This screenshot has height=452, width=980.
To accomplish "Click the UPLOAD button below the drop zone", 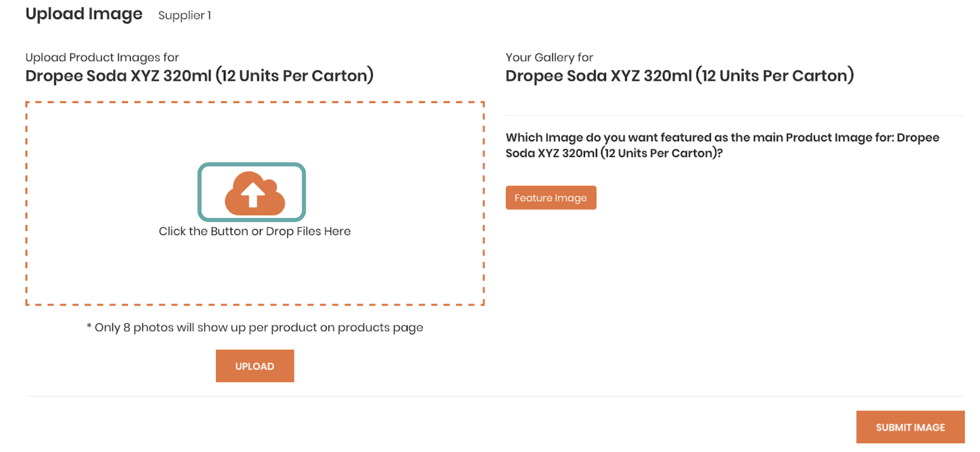I will pos(255,366).
